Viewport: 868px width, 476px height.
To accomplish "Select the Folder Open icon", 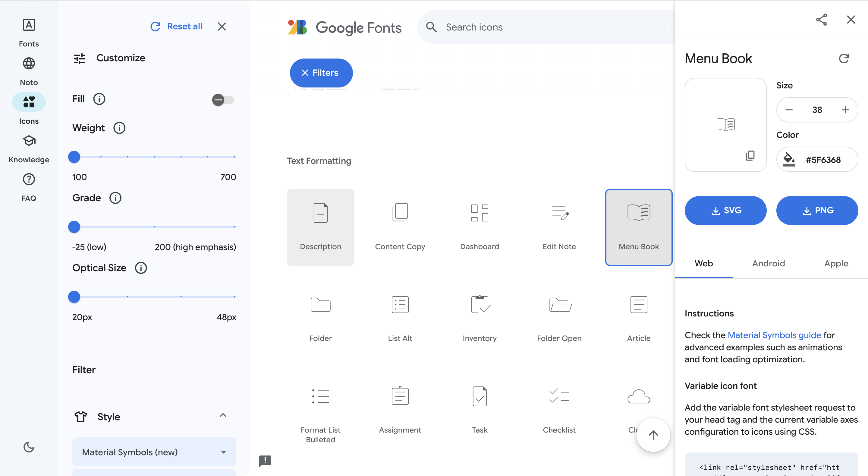I will 559,319.
